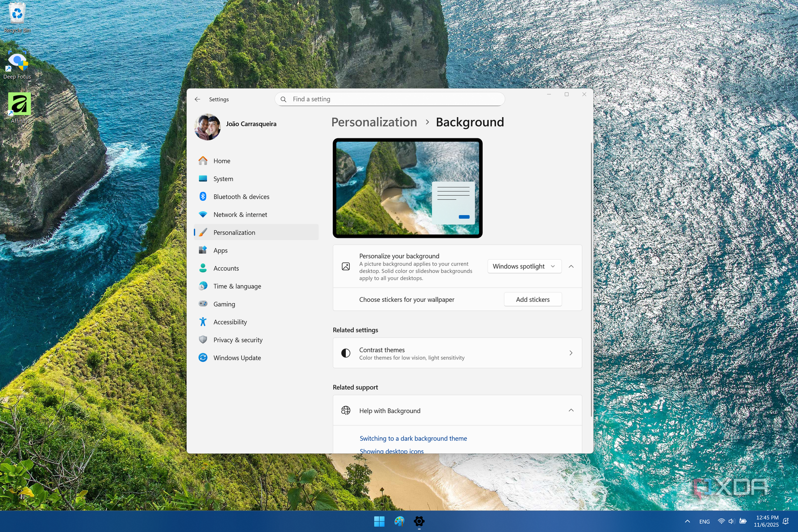Image resolution: width=798 pixels, height=532 pixels.
Task: Click the ENG language indicator in taskbar
Action: point(704,521)
